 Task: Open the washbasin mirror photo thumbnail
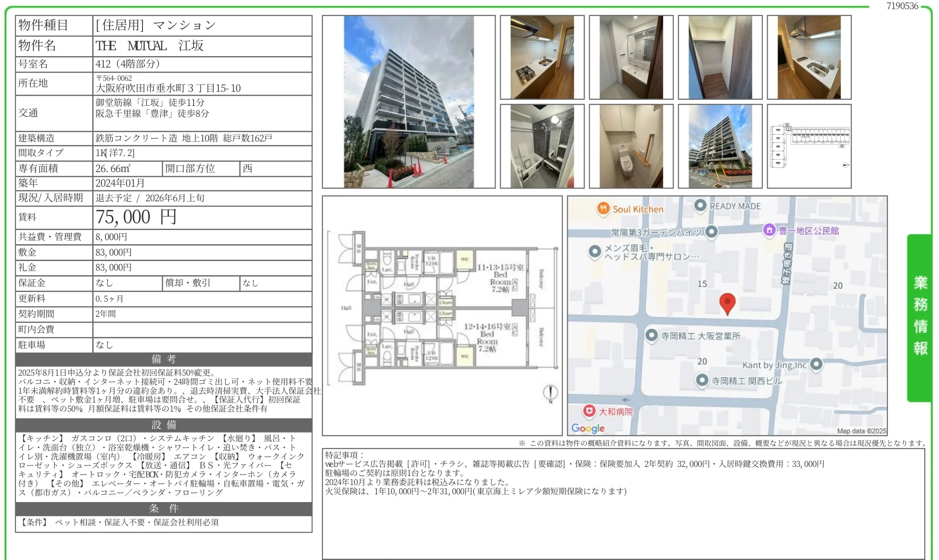(x=631, y=58)
